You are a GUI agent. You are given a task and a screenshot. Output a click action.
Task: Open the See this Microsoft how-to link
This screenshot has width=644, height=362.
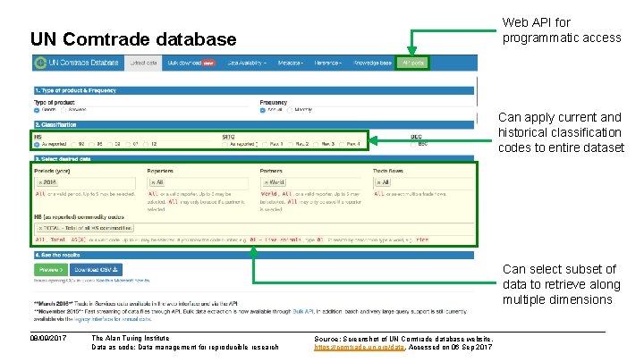[123, 281]
